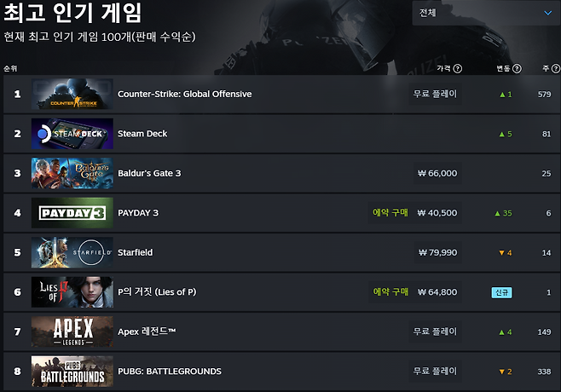Click the Baldur's Gate 3 capsule image
Screen dimensions: 561x392
[x=72, y=174]
